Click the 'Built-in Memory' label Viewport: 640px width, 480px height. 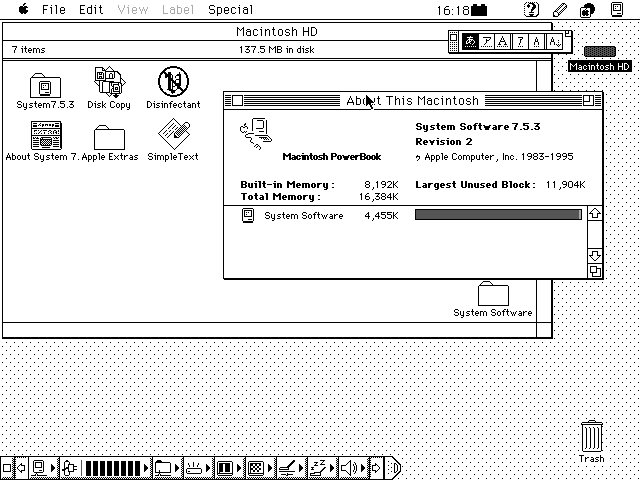(287, 185)
